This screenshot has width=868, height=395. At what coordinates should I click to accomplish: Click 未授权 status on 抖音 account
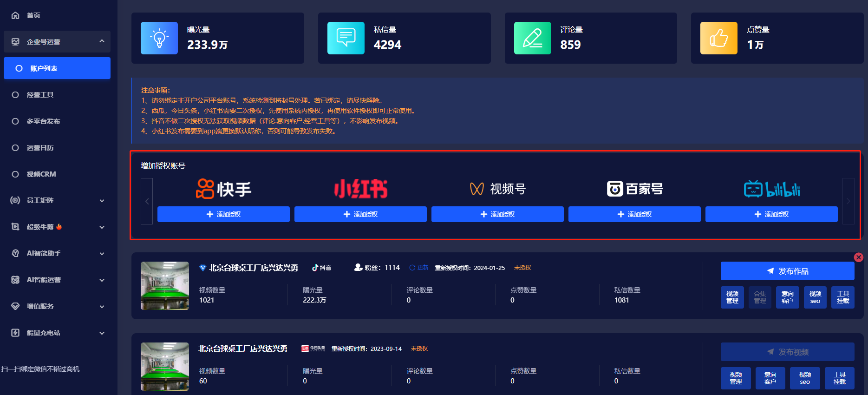point(522,268)
